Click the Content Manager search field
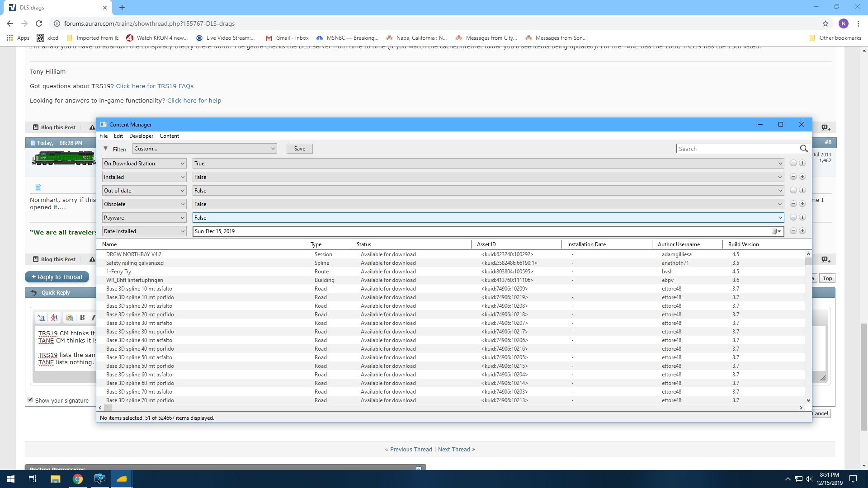The height and width of the screenshot is (488, 868). 737,149
